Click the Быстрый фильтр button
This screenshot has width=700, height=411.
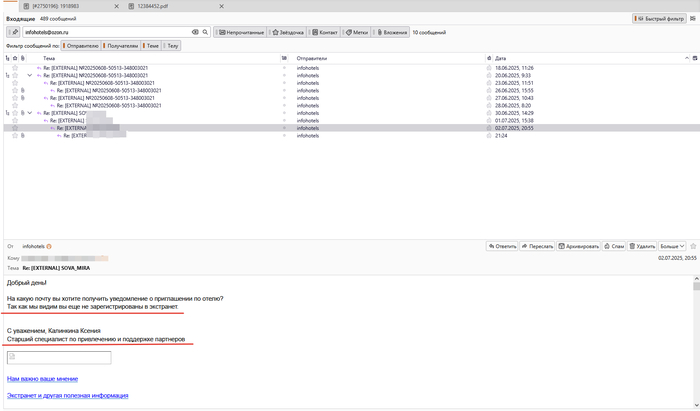tap(659, 19)
